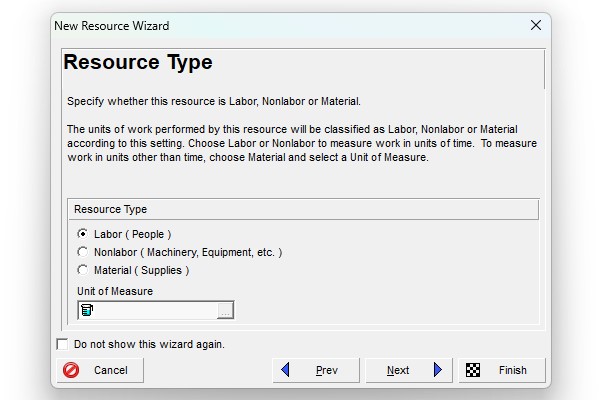
Task: Open Unit of Measure browse ellipsis button
Action: [225, 310]
